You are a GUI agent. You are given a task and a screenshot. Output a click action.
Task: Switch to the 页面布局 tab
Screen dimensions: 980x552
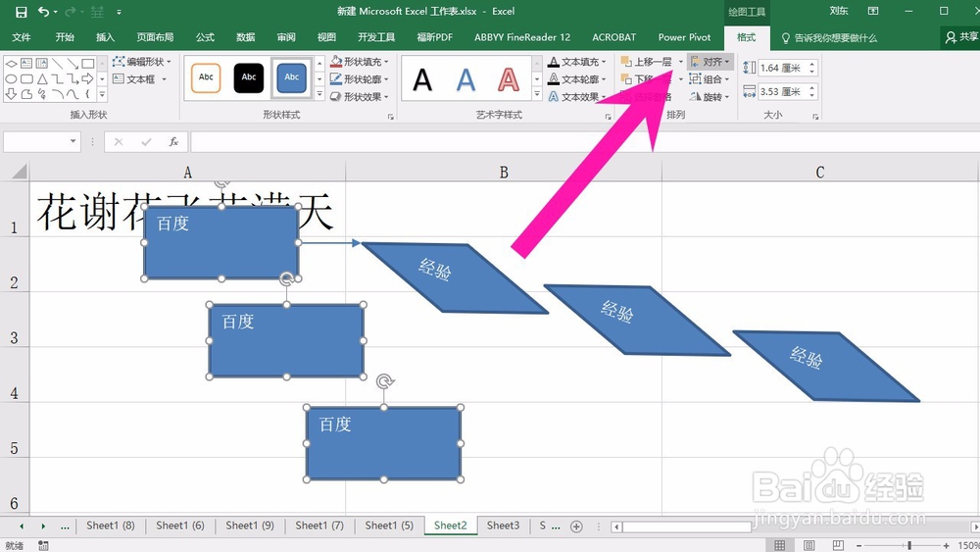[155, 37]
